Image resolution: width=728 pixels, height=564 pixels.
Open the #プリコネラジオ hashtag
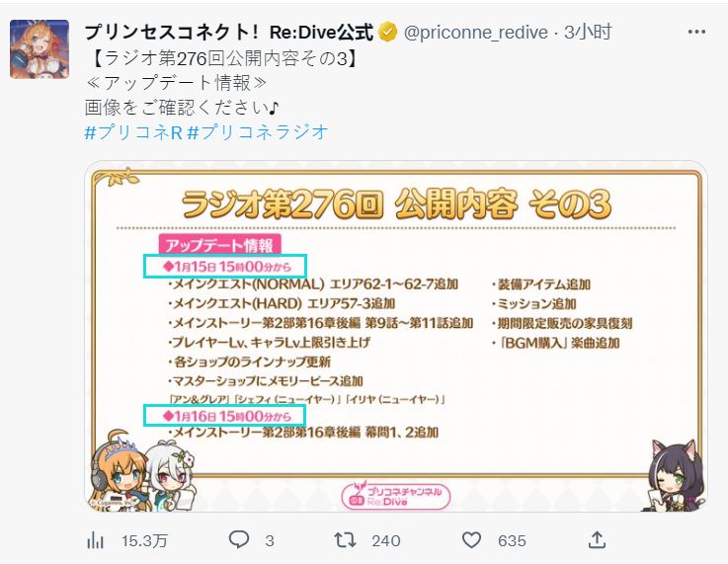click(x=258, y=132)
